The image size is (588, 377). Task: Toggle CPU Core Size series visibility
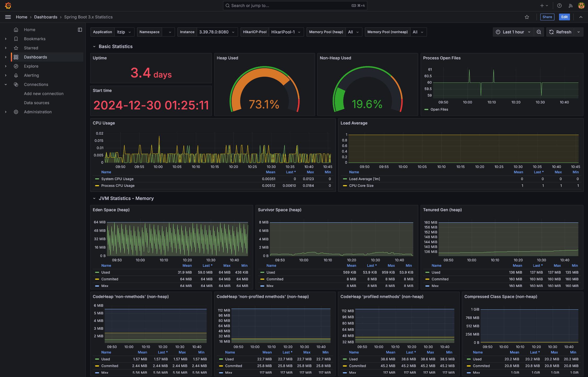361,186
